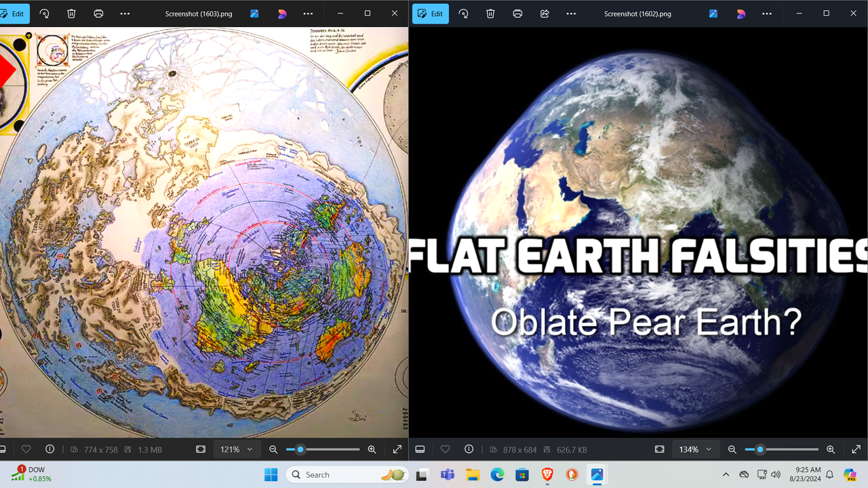Open Designer in Screenshot (1603) window
This screenshot has height=488, width=868.
point(282,14)
